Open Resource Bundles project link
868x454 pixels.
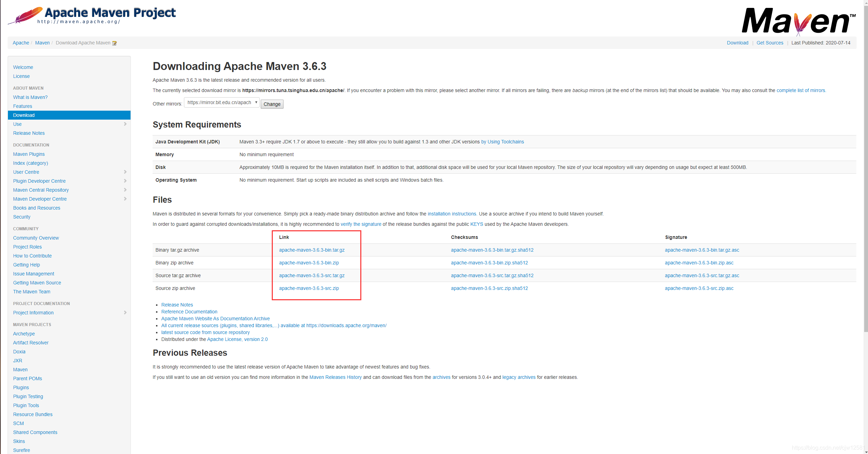(33, 414)
